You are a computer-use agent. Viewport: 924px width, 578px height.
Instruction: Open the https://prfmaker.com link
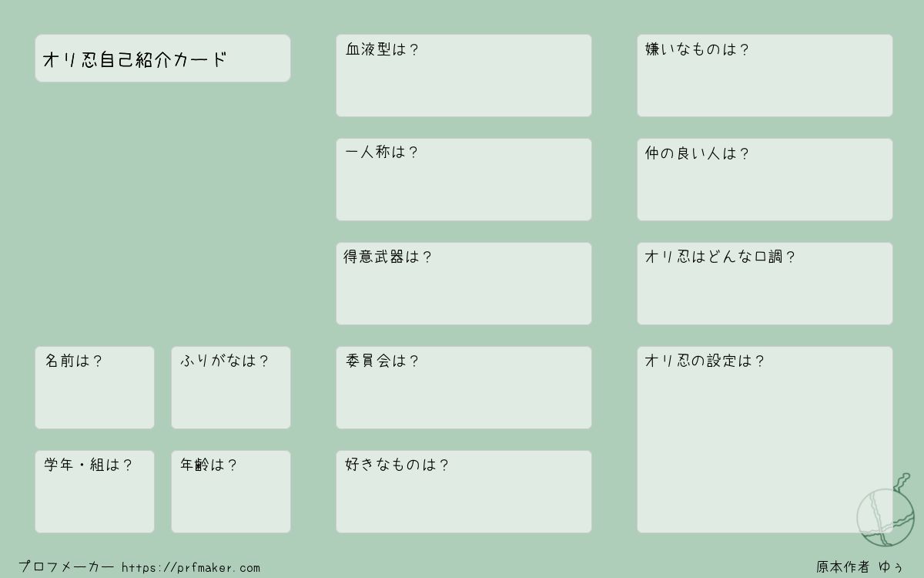[191, 568]
